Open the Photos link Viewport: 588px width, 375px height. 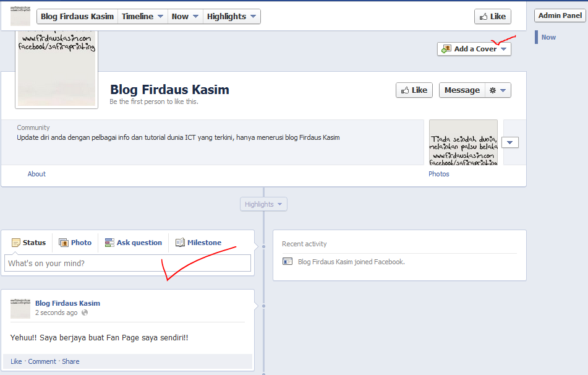click(439, 174)
